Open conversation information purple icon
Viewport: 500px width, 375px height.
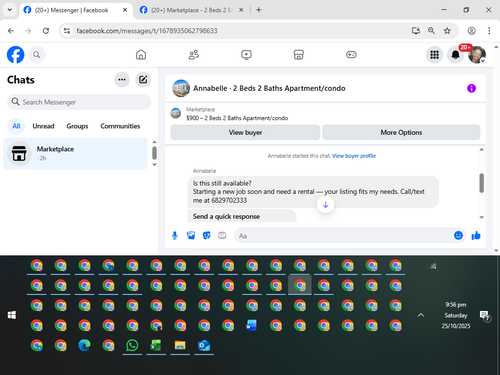click(x=471, y=88)
